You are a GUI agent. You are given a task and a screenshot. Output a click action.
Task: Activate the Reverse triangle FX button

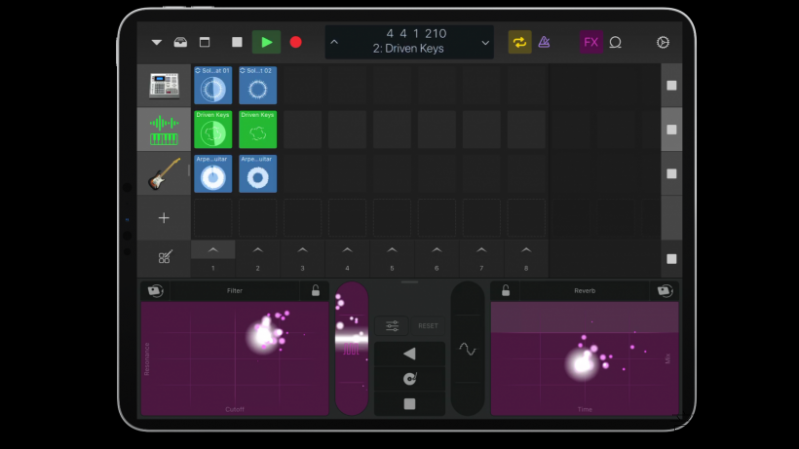tap(409, 354)
